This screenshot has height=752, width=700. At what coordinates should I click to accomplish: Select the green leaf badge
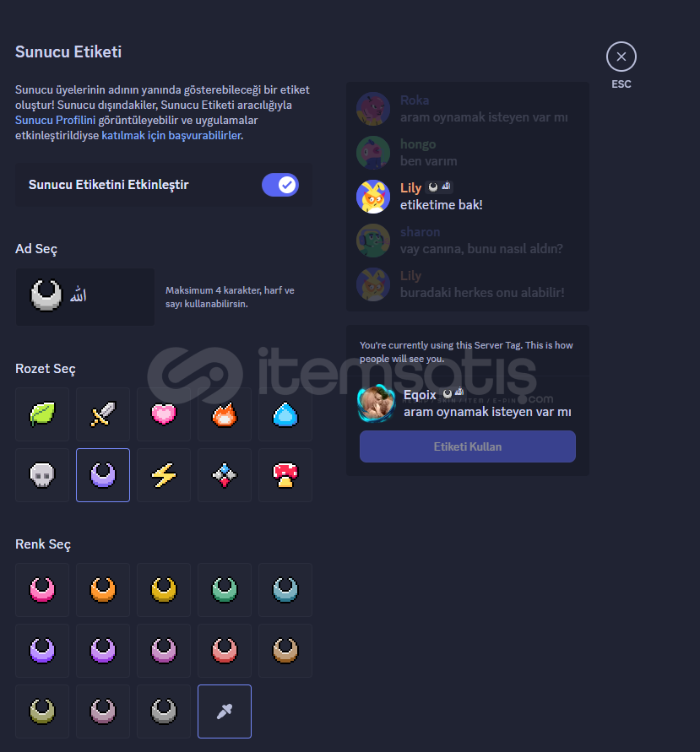42,414
